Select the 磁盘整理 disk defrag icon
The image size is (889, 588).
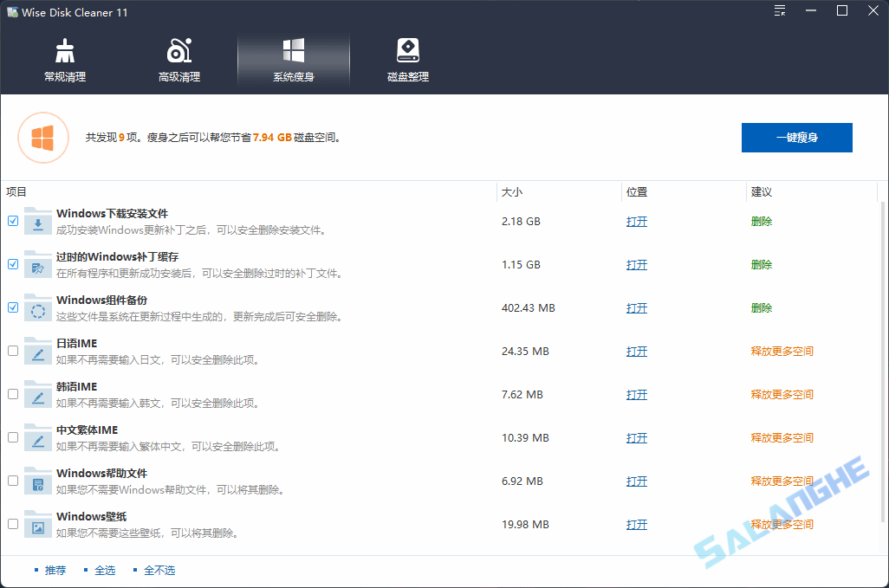pyautogui.click(x=407, y=57)
